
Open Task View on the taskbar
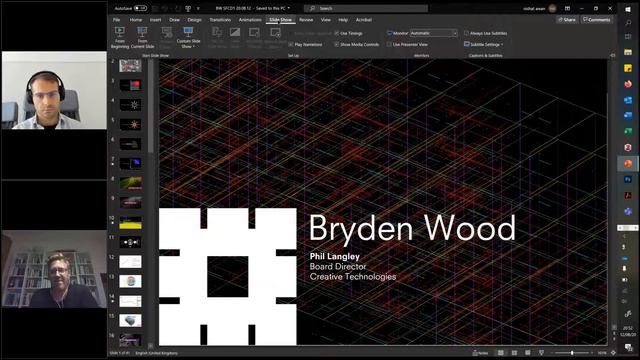628,37
